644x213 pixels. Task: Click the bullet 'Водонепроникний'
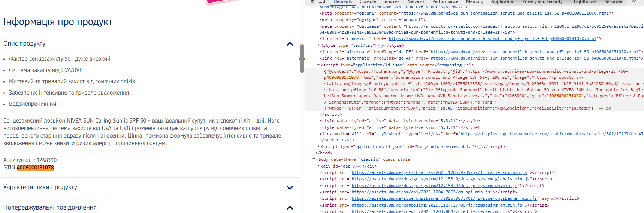pos(33,104)
